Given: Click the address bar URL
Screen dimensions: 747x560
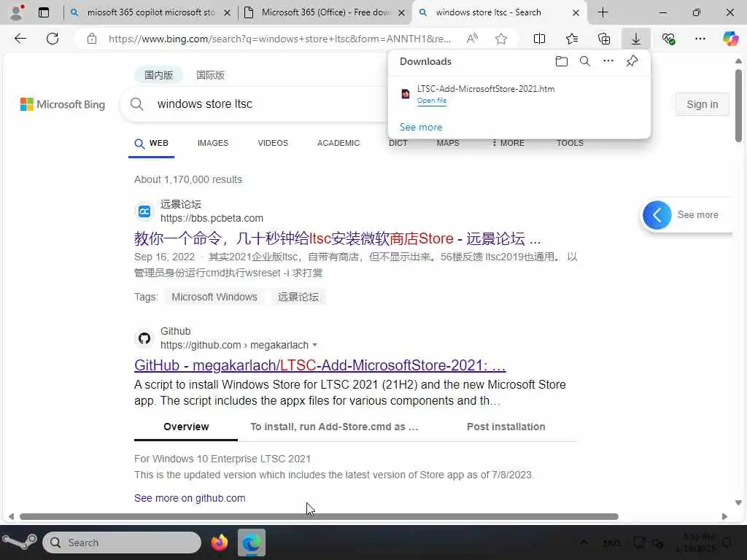Looking at the screenshot, I should point(279,39).
